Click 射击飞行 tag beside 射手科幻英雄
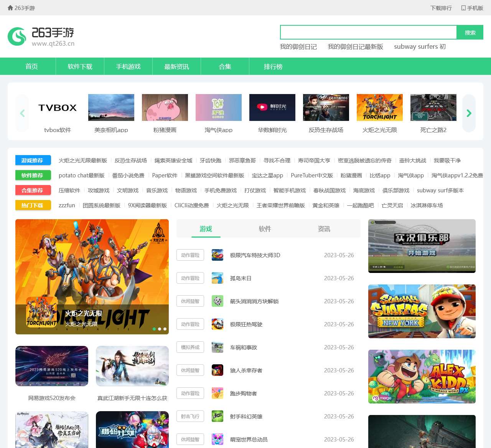 [190, 416]
